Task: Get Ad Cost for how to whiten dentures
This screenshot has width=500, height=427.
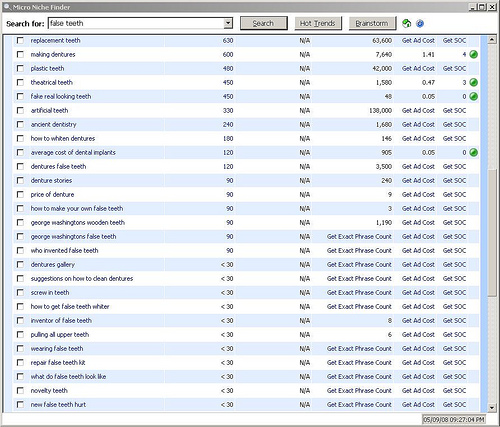Action: [x=418, y=138]
